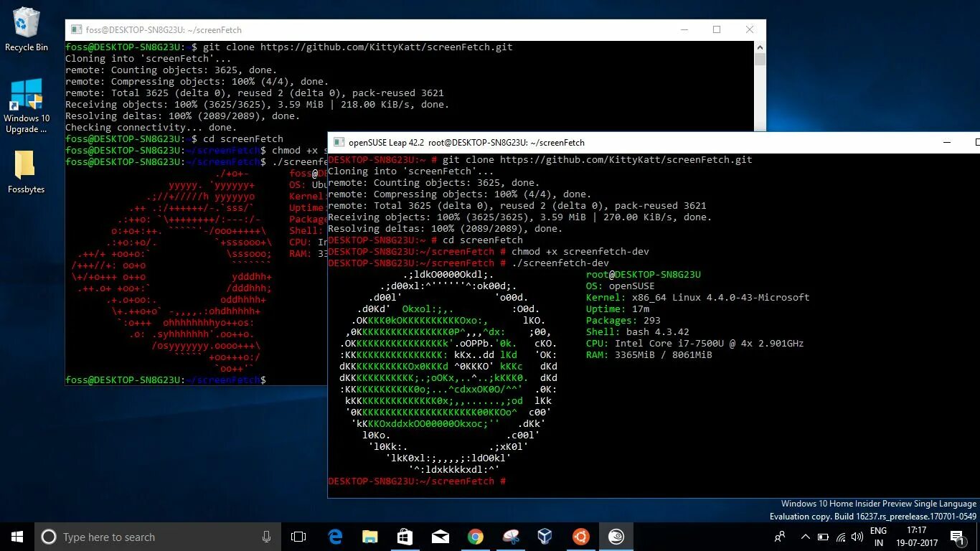Open the Wi-Fi network tray icon
The height and width of the screenshot is (551, 980).
[x=841, y=537]
